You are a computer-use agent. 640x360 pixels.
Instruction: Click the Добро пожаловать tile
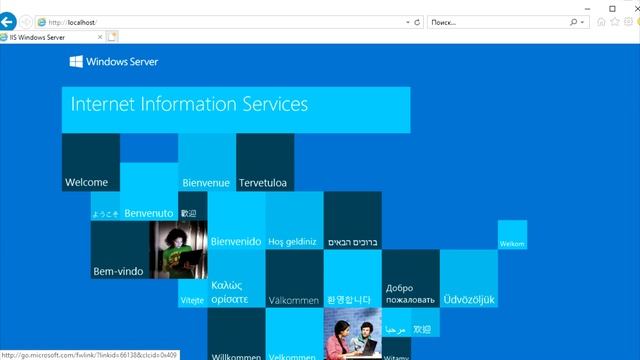tap(411, 279)
